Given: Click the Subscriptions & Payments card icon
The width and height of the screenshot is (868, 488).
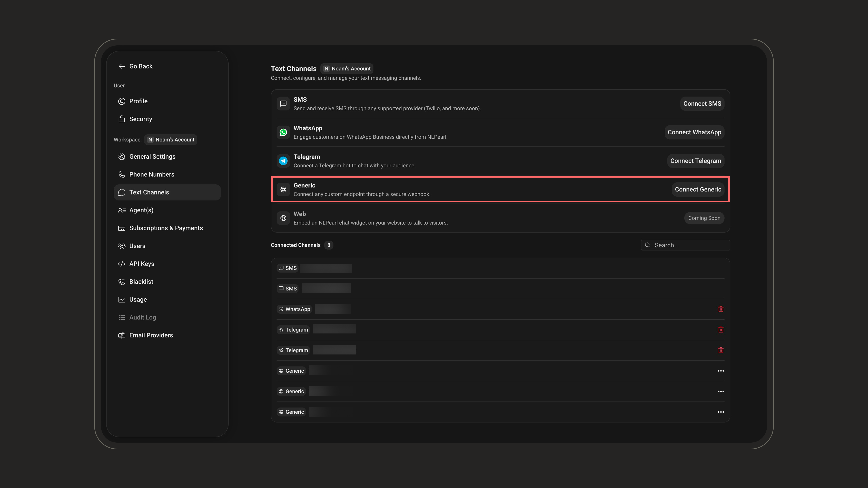Looking at the screenshot, I should tap(122, 228).
